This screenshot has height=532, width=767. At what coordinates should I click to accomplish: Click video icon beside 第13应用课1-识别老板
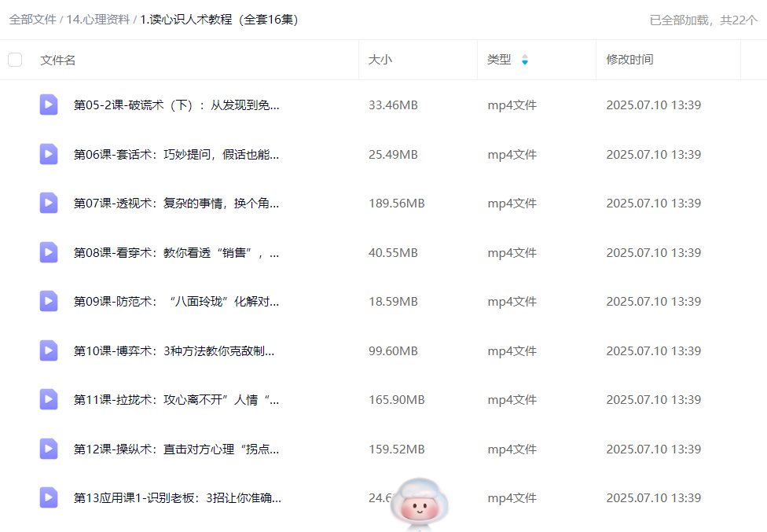(x=49, y=497)
